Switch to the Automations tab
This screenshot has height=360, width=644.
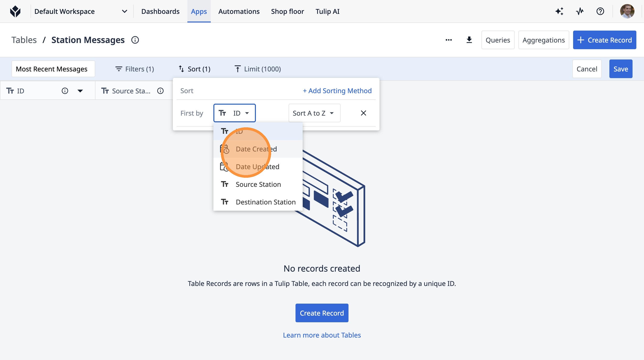click(239, 11)
